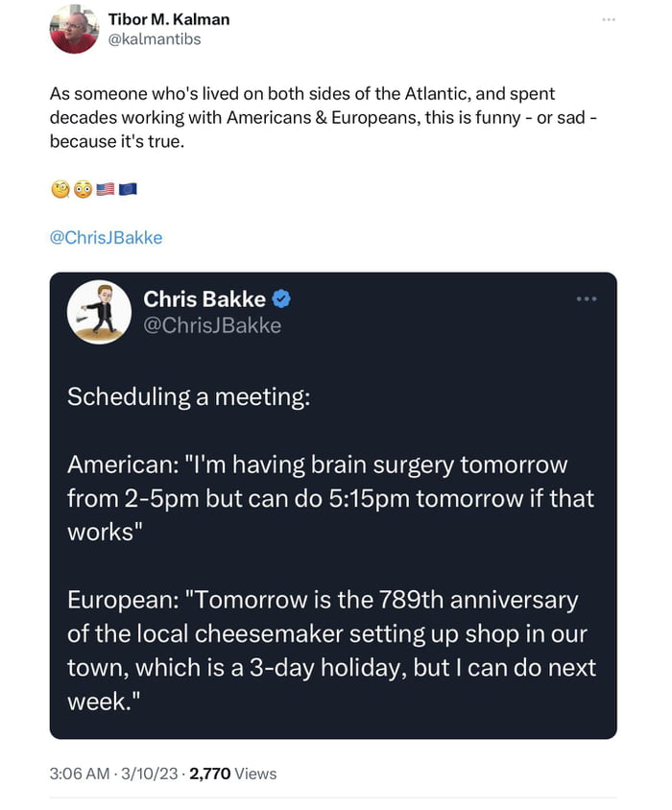Click the 3/10/23 date
The image size is (672, 810).
point(149,774)
